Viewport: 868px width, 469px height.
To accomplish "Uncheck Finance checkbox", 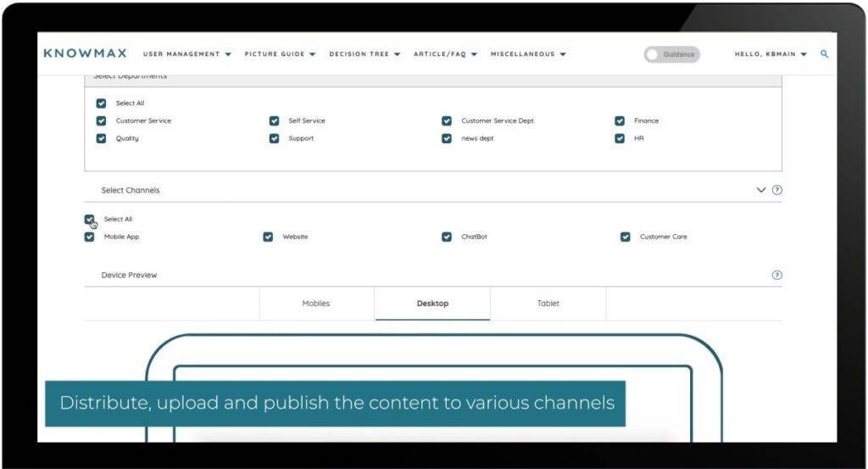I will [620, 120].
